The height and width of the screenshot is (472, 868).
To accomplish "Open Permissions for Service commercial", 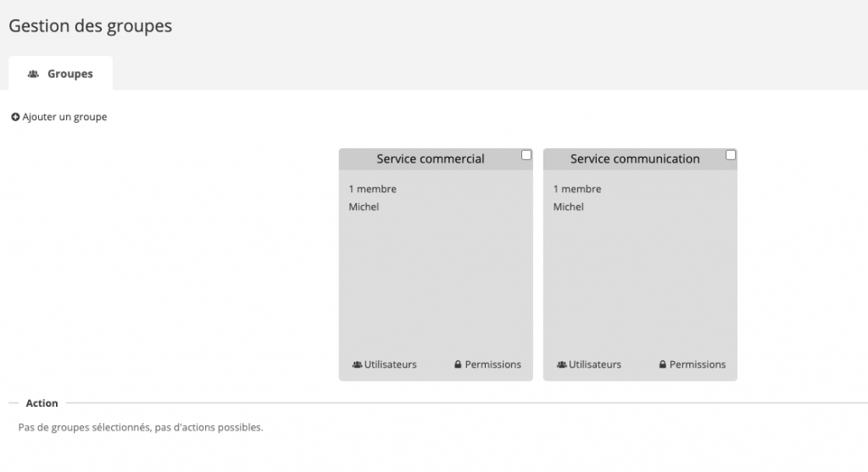I will click(x=492, y=364).
